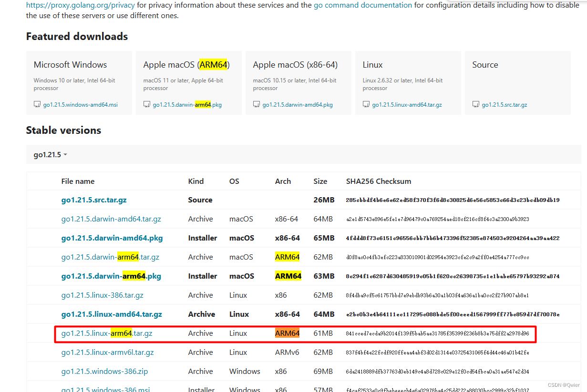This screenshot has width=587, height=392.
Task: Select checksum of go1.21.5.linux-arm64.tar.gz row
Action: [x=437, y=333]
